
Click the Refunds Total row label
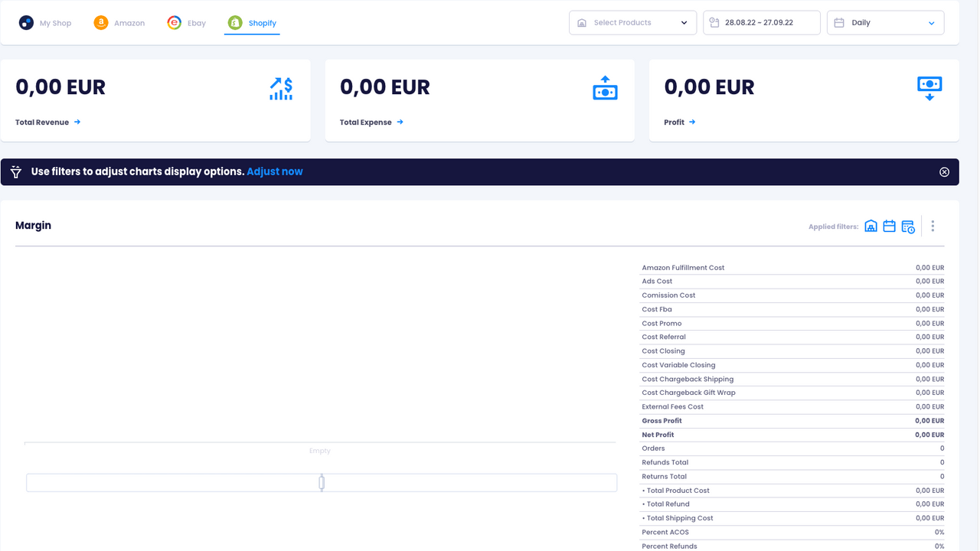(x=665, y=462)
